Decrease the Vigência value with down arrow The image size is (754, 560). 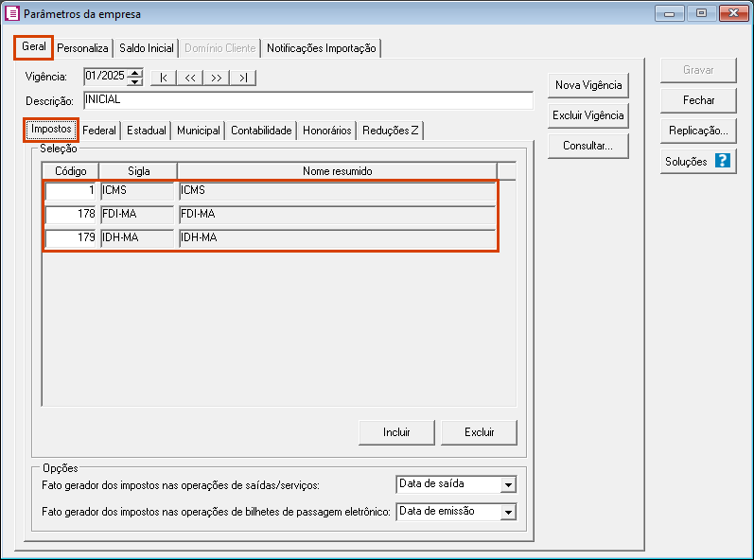click(x=135, y=81)
